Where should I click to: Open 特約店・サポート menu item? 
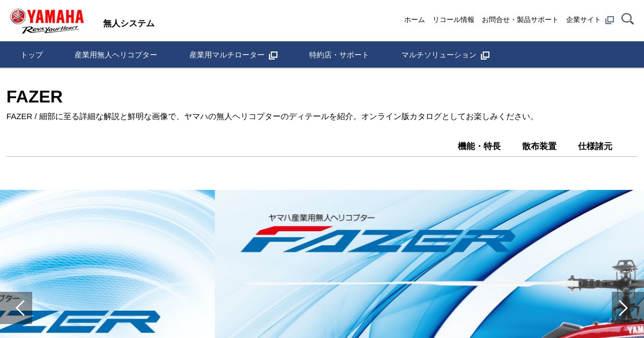click(339, 55)
